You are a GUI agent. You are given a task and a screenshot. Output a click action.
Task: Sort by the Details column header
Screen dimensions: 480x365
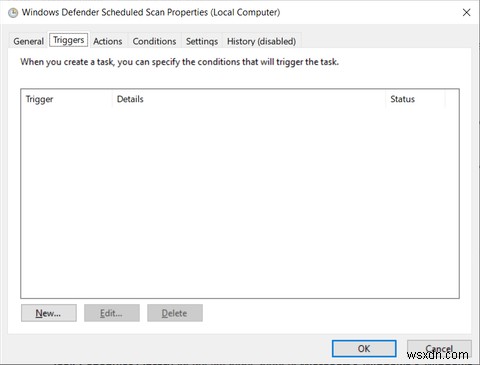(249, 99)
